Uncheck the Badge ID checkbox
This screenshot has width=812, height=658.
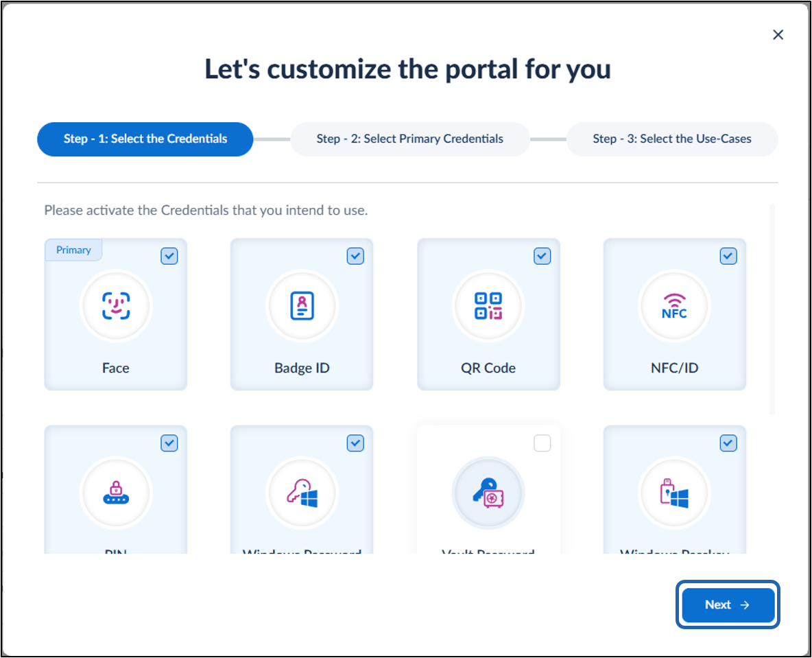coord(355,256)
